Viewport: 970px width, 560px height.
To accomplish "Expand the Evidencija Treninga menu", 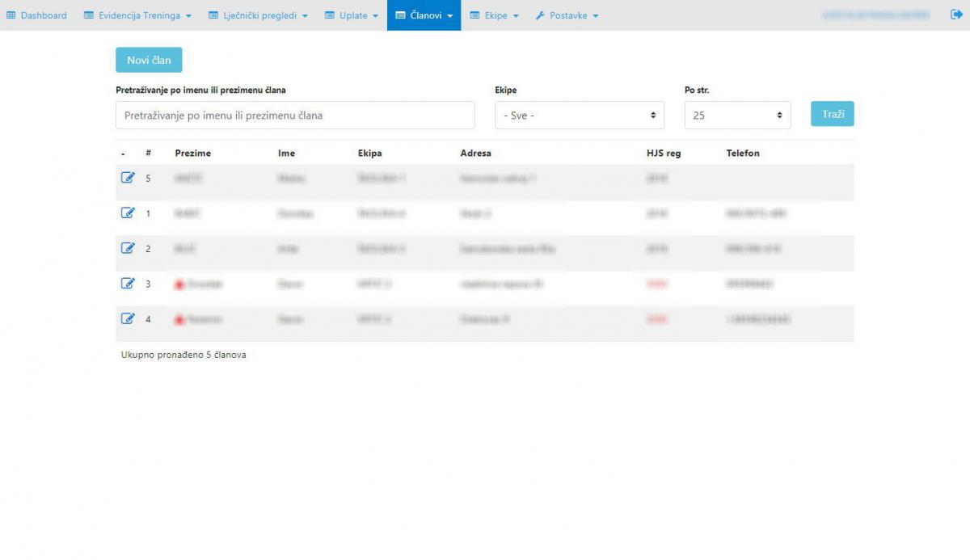I will coord(137,15).
